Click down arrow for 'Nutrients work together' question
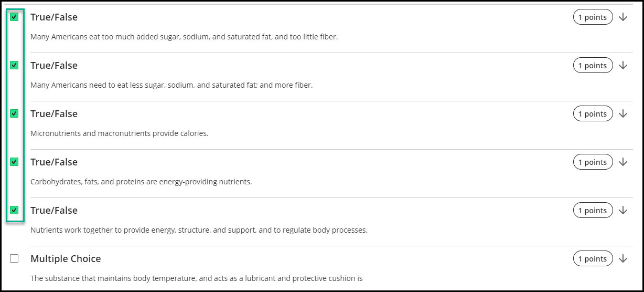 click(x=623, y=211)
